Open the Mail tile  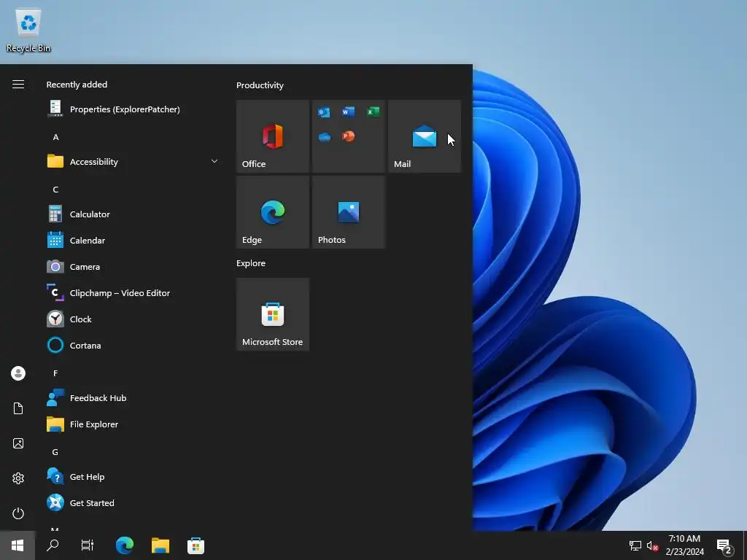(x=425, y=136)
